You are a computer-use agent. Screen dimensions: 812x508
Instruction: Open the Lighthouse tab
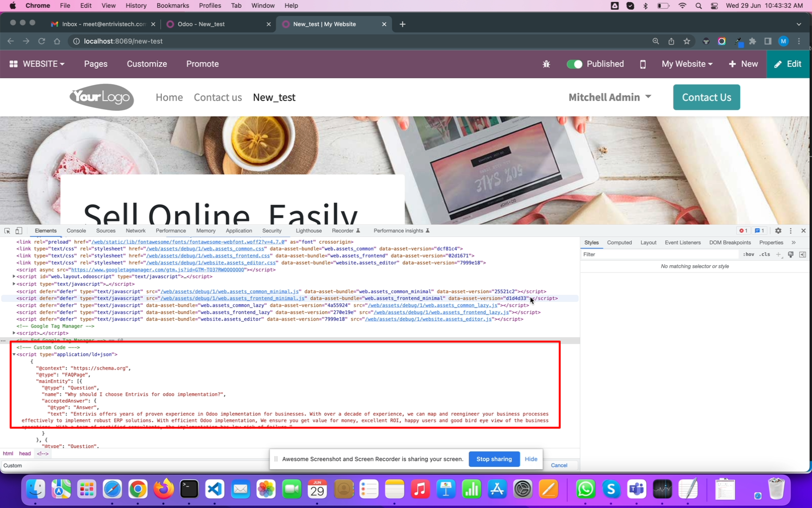pyautogui.click(x=309, y=231)
